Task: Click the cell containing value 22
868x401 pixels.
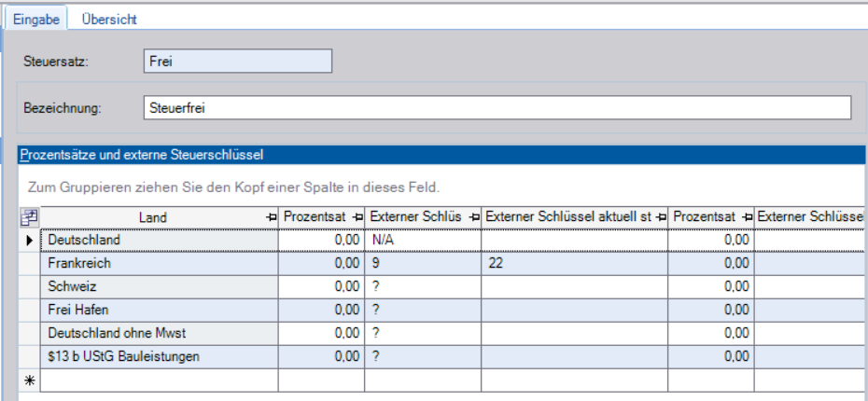Action: [574, 264]
